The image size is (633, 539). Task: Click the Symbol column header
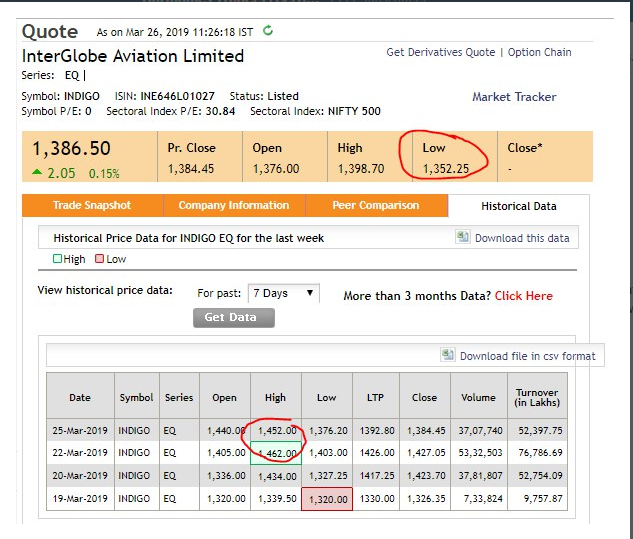click(136, 397)
